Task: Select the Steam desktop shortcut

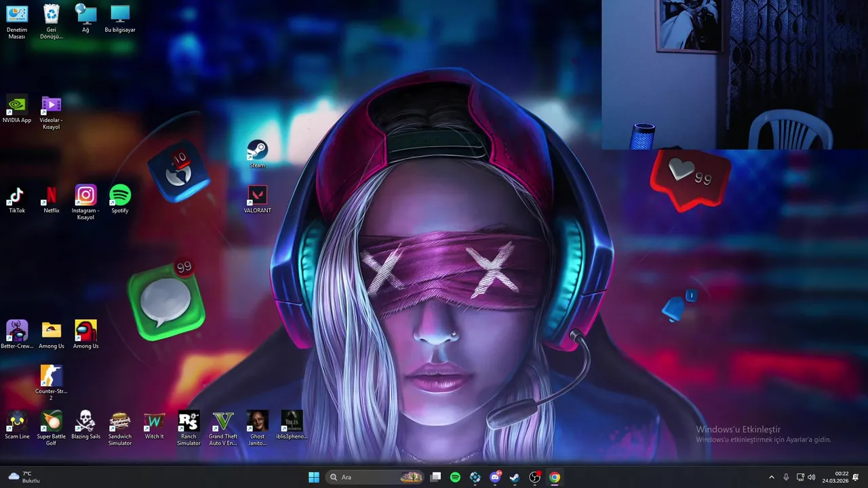Action: 257,154
